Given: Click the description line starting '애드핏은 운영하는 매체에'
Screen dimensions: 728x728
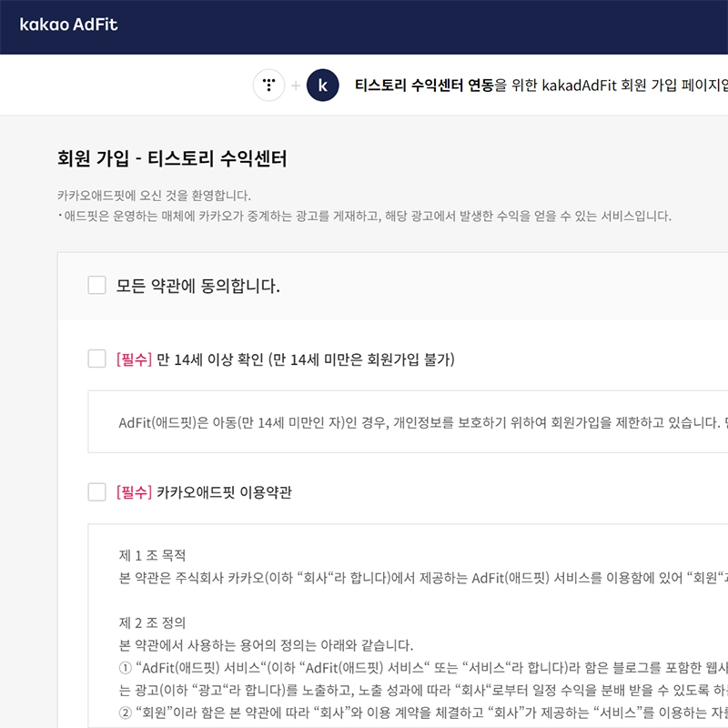Looking at the screenshot, I should [x=365, y=217].
